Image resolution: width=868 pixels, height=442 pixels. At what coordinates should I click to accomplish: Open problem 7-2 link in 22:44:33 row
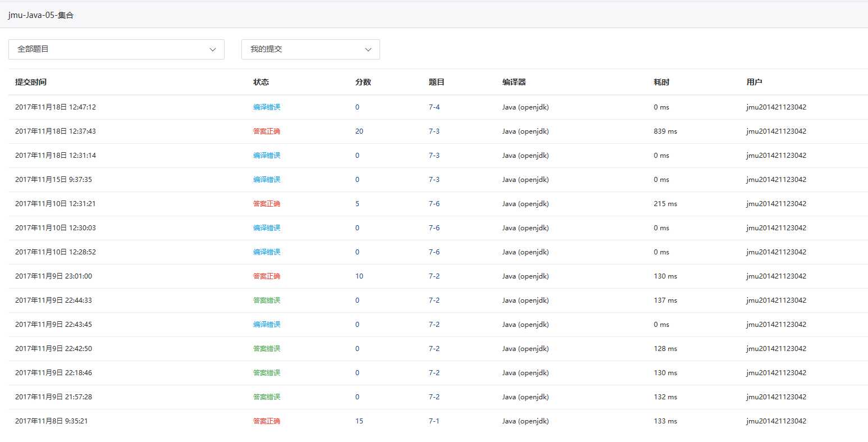pyautogui.click(x=434, y=300)
